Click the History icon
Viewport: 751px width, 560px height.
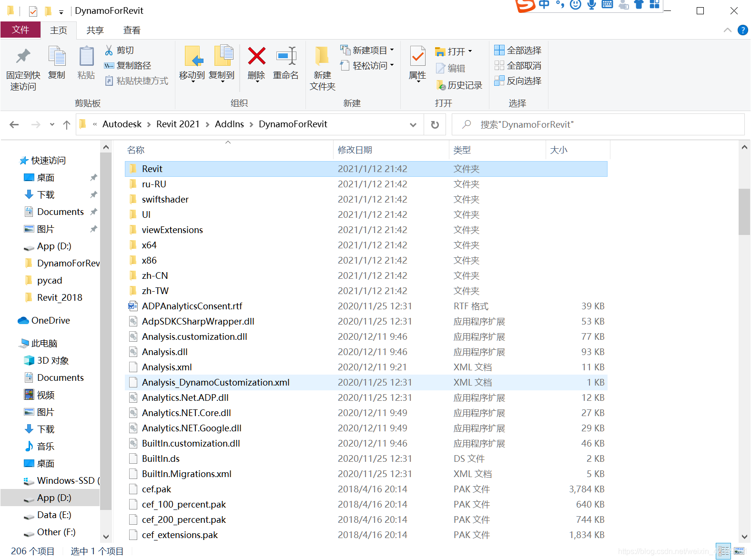click(441, 85)
